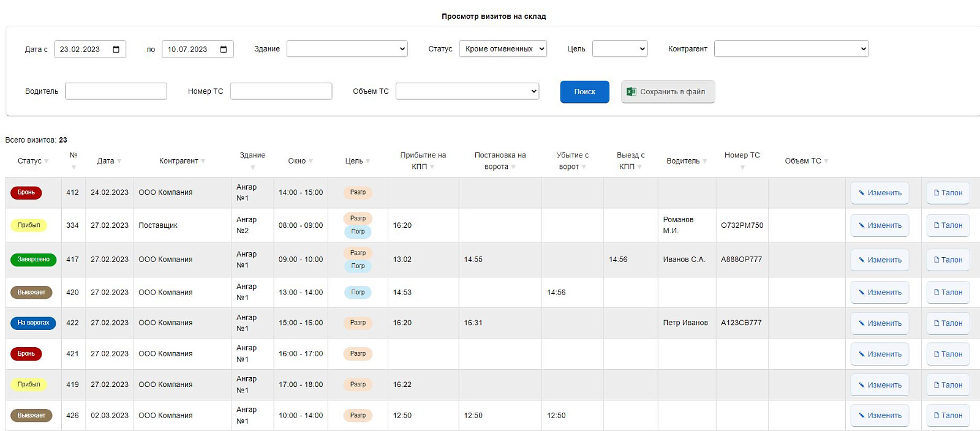The image size is (980, 431).
Task: Click the red 'Бронь' badge in row 412
Action: 26,193
